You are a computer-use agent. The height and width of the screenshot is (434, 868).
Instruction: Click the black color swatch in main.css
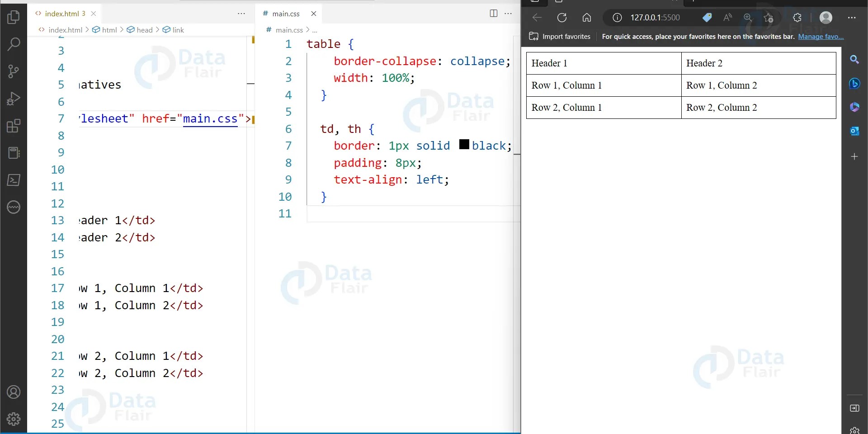pos(464,145)
